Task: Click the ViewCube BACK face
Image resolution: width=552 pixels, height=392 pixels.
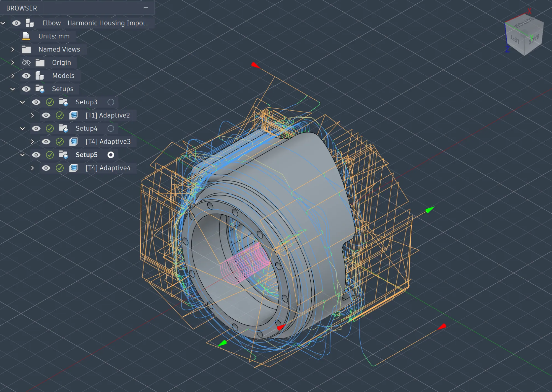Action: pyautogui.click(x=534, y=40)
